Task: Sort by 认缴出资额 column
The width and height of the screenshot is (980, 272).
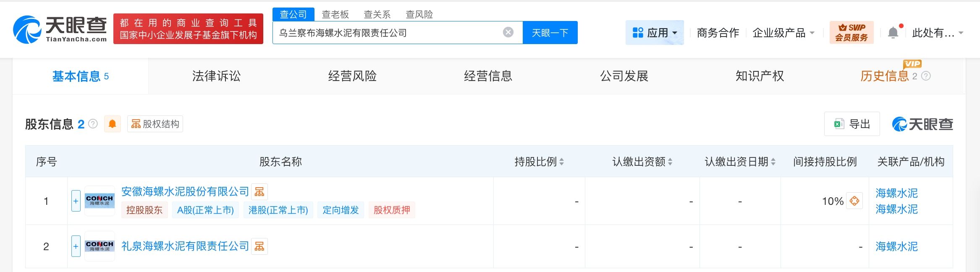Action: (670, 162)
